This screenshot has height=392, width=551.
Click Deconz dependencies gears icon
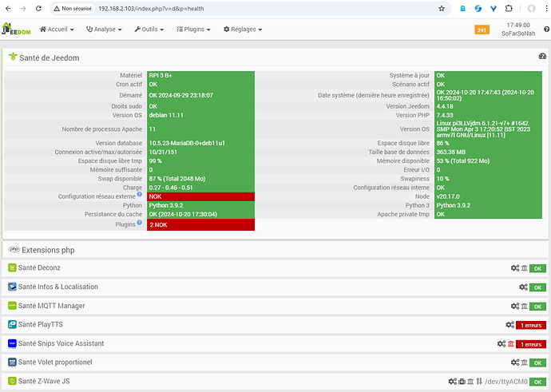[515, 268]
